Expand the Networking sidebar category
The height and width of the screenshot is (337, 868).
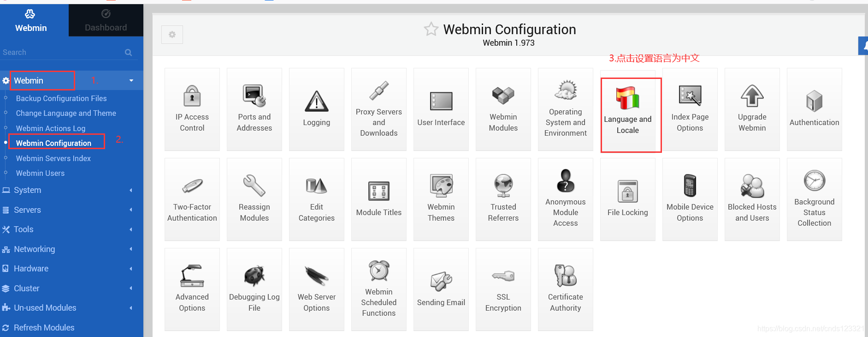pos(71,249)
